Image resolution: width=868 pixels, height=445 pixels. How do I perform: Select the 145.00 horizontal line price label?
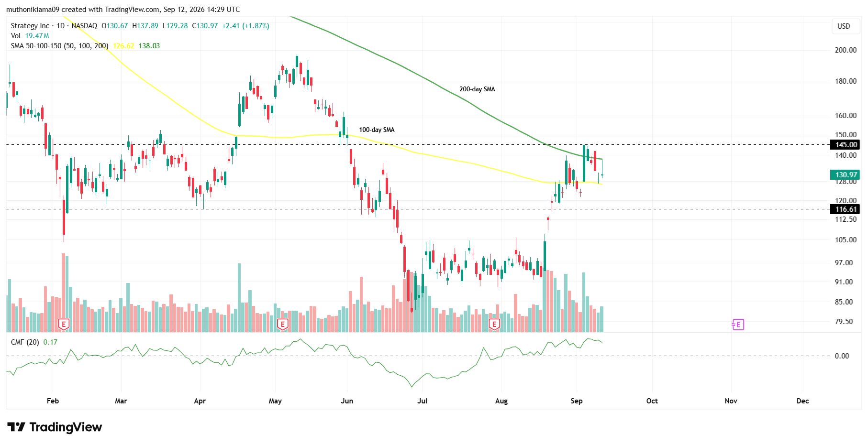[846, 145]
